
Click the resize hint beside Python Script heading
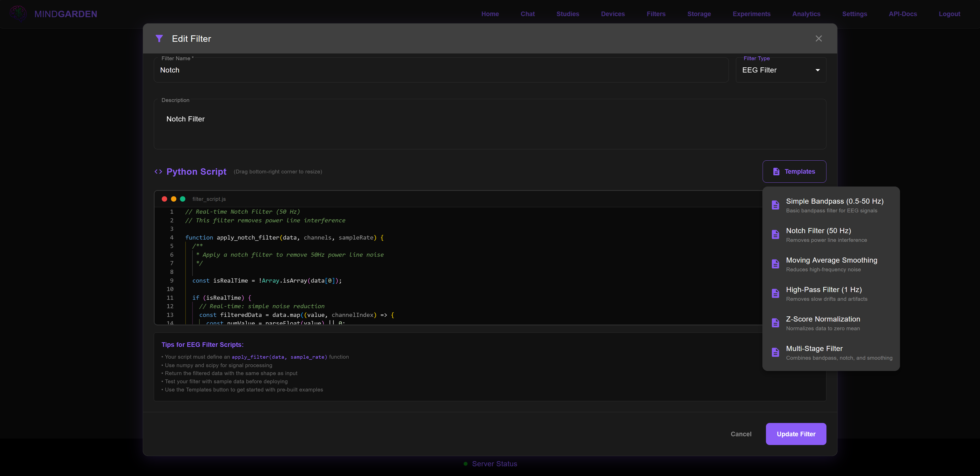tap(278, 172)
